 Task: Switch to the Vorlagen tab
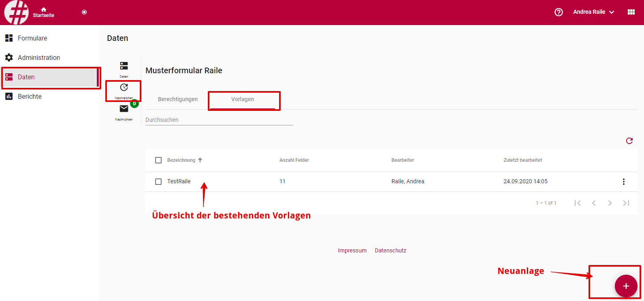pos(243,99)
